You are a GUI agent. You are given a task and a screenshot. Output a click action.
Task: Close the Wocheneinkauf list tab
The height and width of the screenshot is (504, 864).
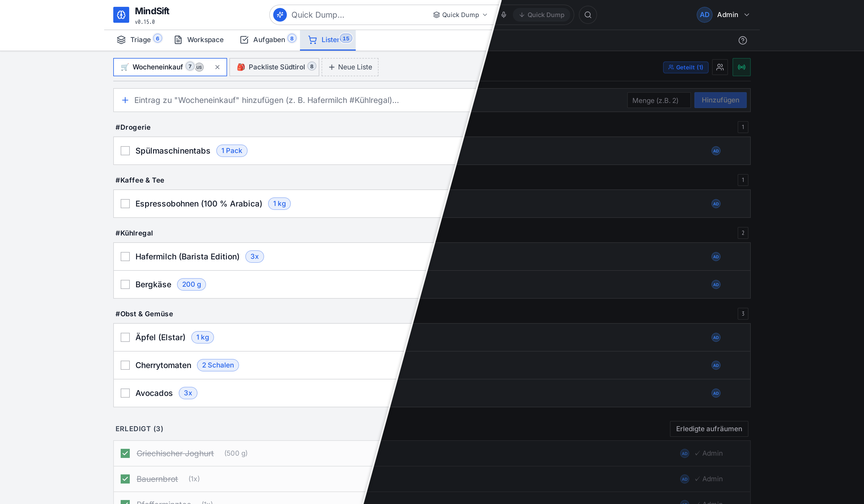217,67
